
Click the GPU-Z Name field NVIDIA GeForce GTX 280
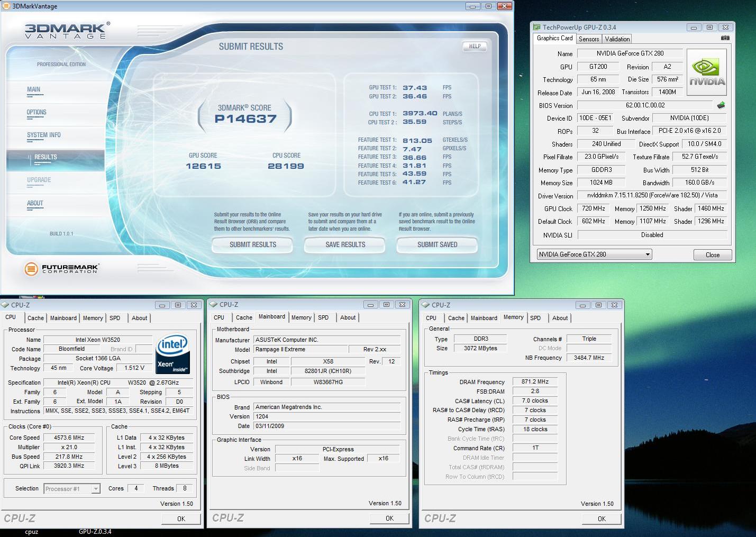click(x=630, y=53)
